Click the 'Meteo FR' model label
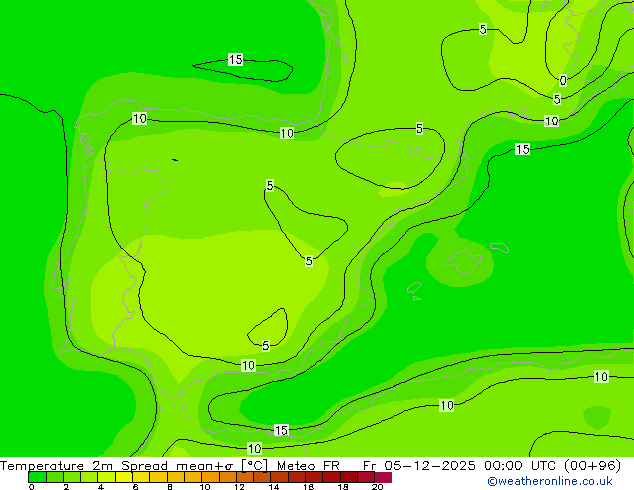Image resolution: width=634 pixels, height=490 pixels. coord(308,466)
